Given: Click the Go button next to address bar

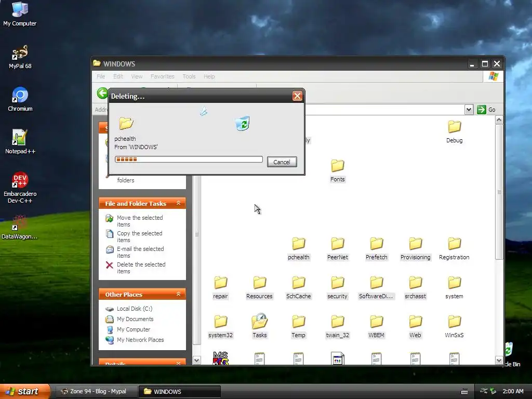Looking at the screenshot, I should (486, 110).
